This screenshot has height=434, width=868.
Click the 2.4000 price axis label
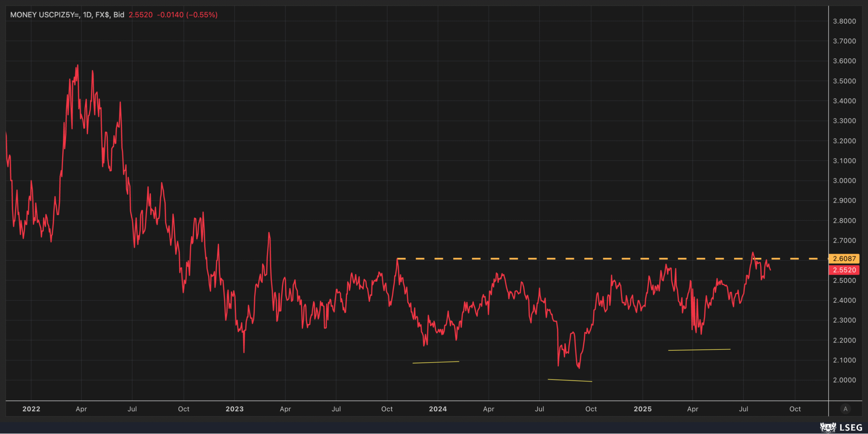tap(844, 300)
